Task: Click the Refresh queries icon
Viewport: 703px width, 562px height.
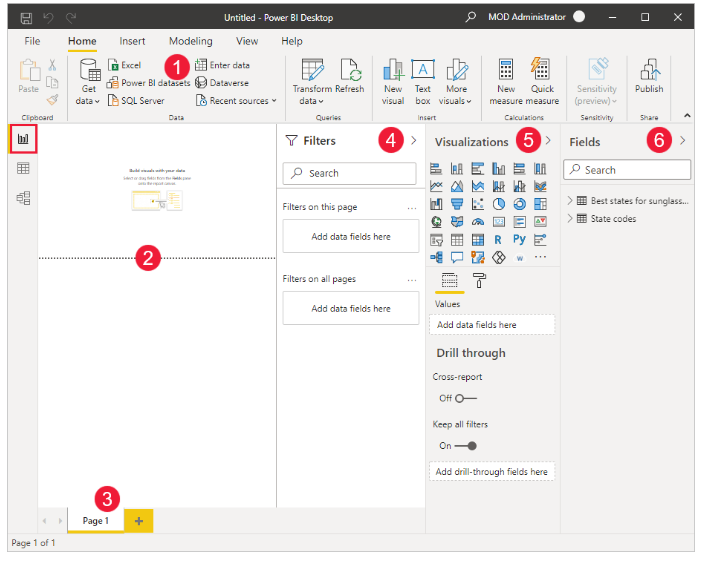Action: pos(350,75)
